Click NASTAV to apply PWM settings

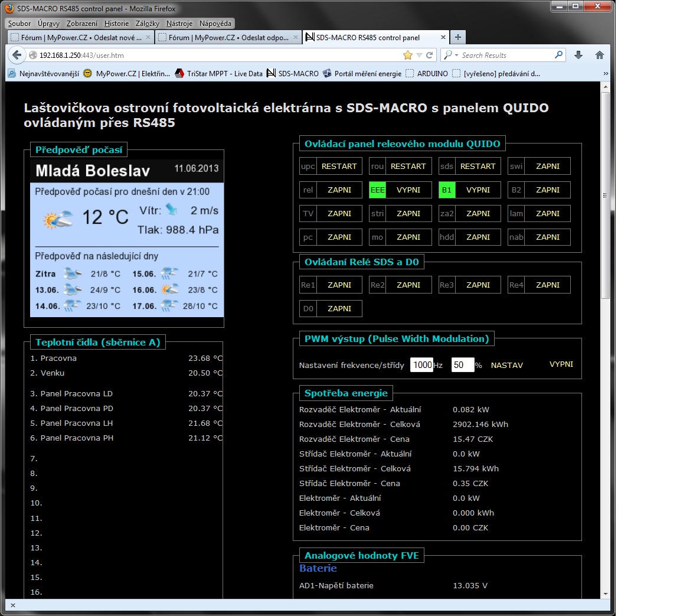506,366
